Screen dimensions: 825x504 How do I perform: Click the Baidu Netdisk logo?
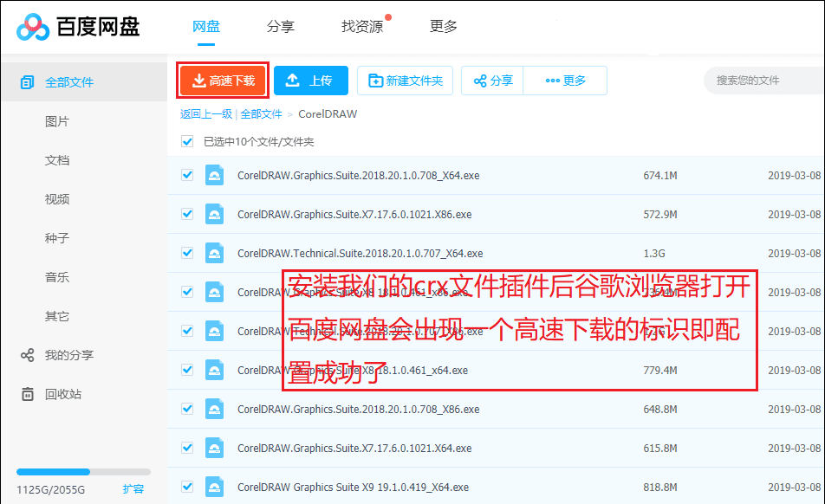tap(78, 27)
